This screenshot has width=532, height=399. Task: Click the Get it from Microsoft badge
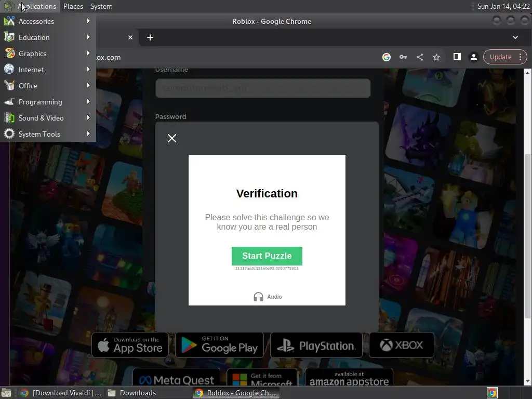point(262,377)
